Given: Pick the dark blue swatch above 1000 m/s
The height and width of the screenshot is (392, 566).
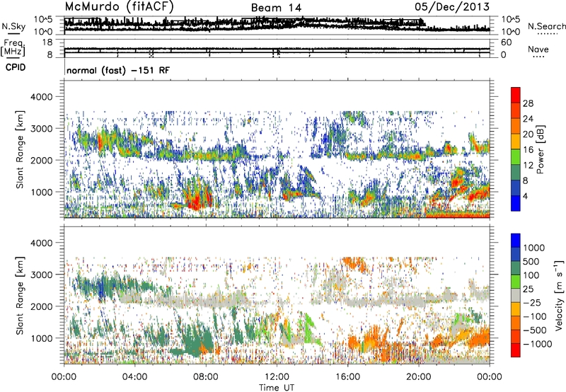Looking at the screenshot, I should click(x=516, y=241).
